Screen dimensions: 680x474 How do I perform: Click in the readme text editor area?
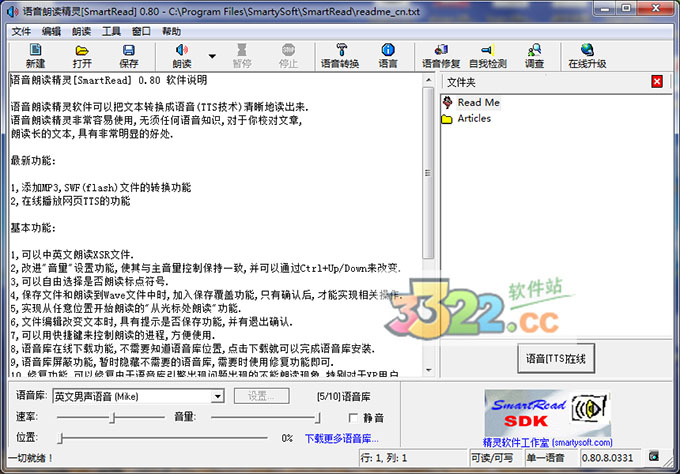tap(216, 224)
